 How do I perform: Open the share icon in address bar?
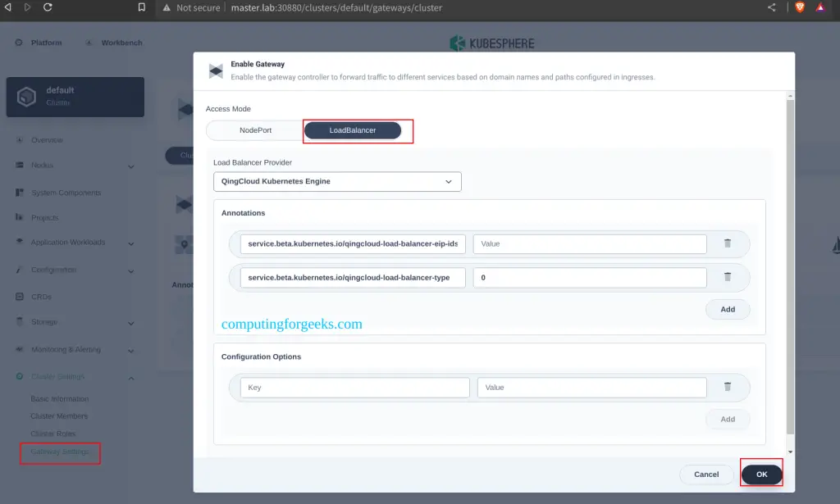click(771, 7)
